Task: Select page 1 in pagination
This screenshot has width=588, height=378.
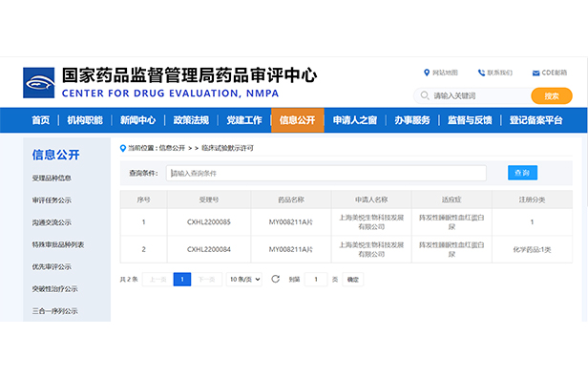Action: (x=182, y=280)
